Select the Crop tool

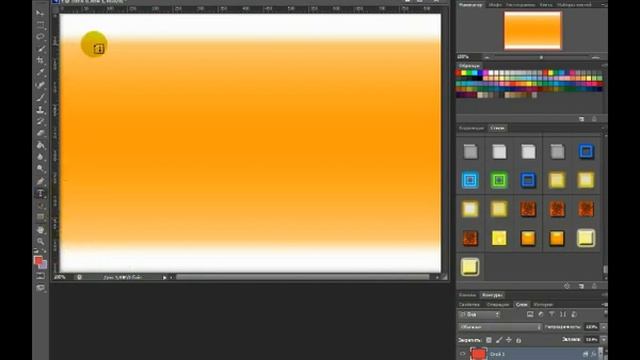click(40, 61)
